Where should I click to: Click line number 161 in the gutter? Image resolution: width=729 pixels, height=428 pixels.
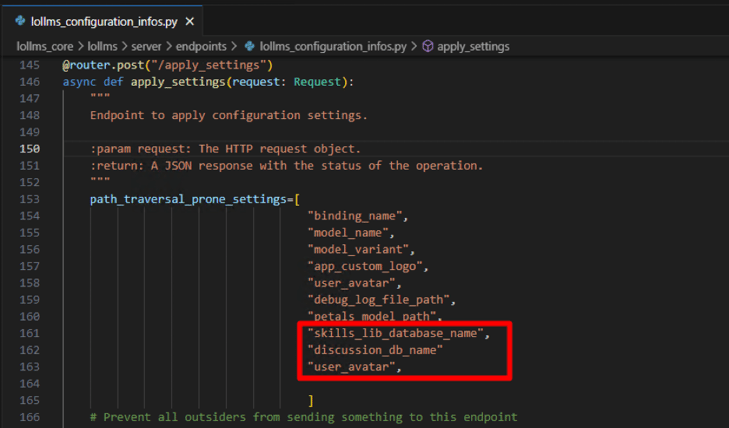coord(29,333)
